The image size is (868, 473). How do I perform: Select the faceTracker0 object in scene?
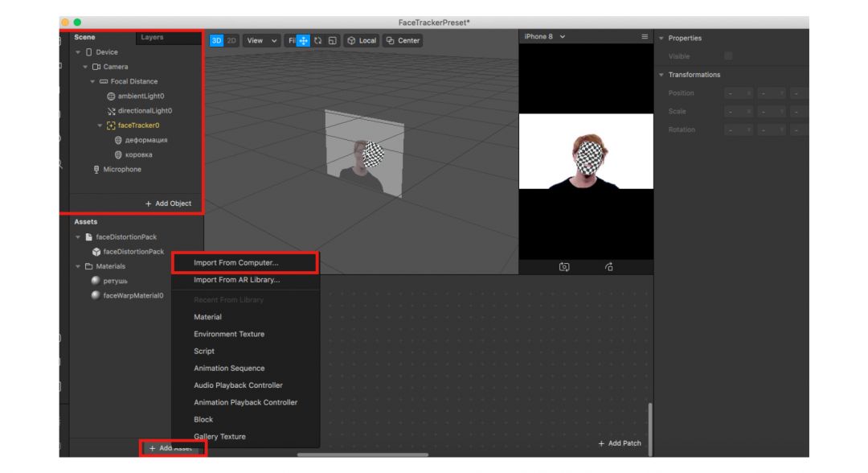pyautogui.click(x=138, y=125)
